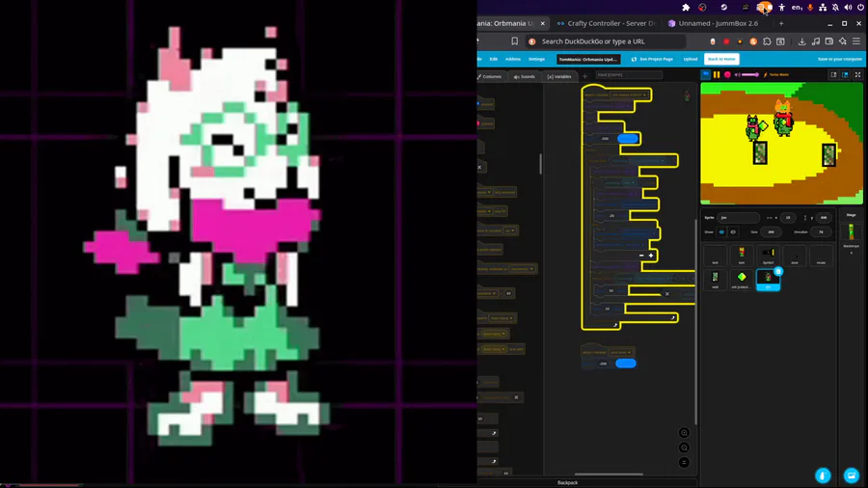Select the tom sprite thumbnail
The width and height of the screenshot is (868, 488).
tap(742, 255)
